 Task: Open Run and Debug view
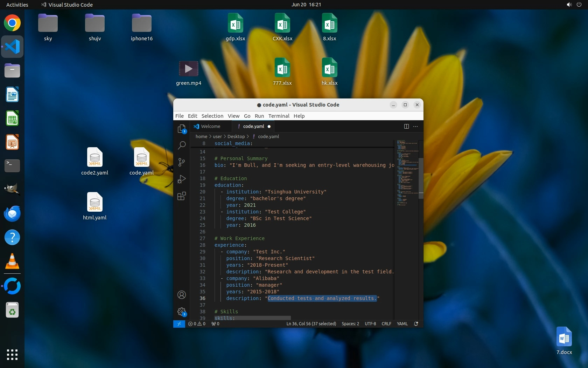pos(181,179)
